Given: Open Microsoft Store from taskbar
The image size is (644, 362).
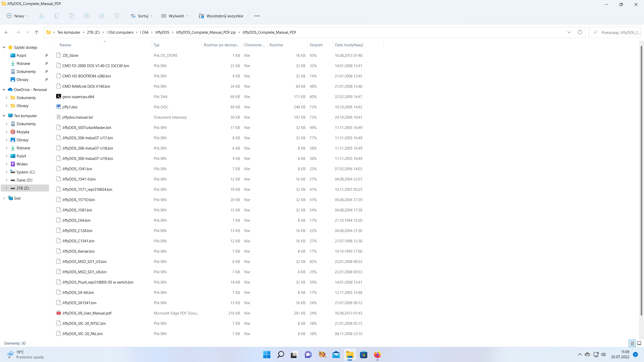Looking at the screenshot, I should coord(364,355).
